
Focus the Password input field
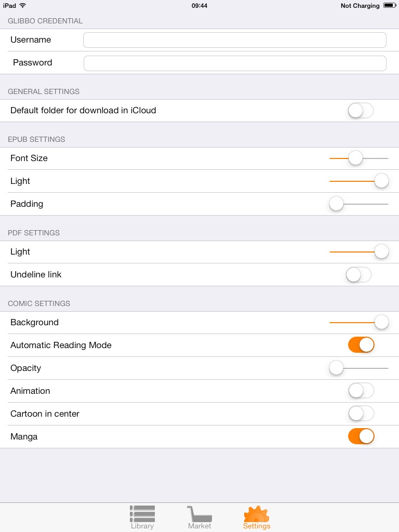click(235, 63)
